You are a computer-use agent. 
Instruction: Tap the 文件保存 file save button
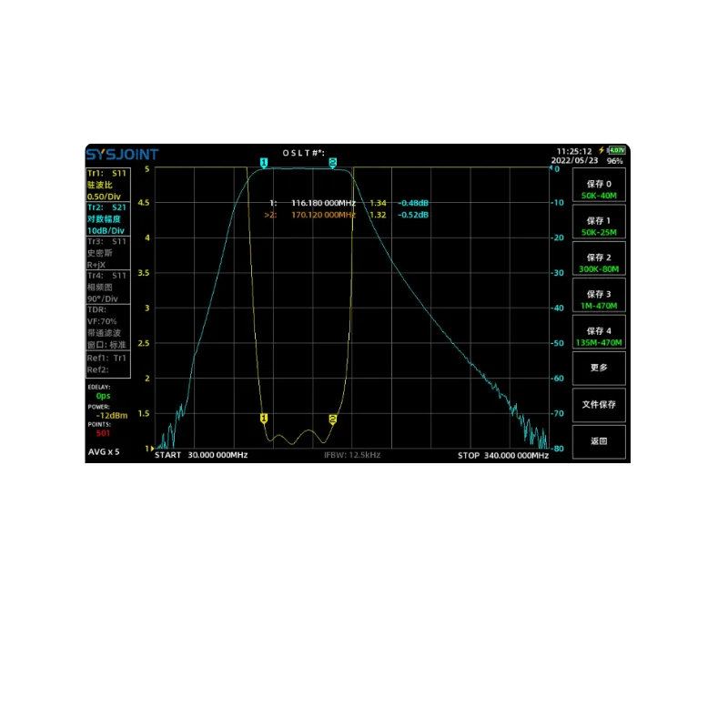pos(599,405)
